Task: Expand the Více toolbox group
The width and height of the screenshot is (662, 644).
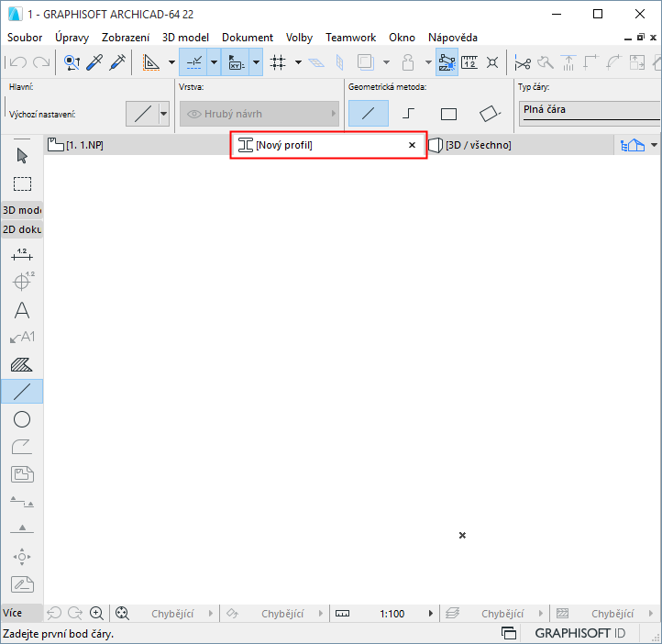Action: [22, 613]
